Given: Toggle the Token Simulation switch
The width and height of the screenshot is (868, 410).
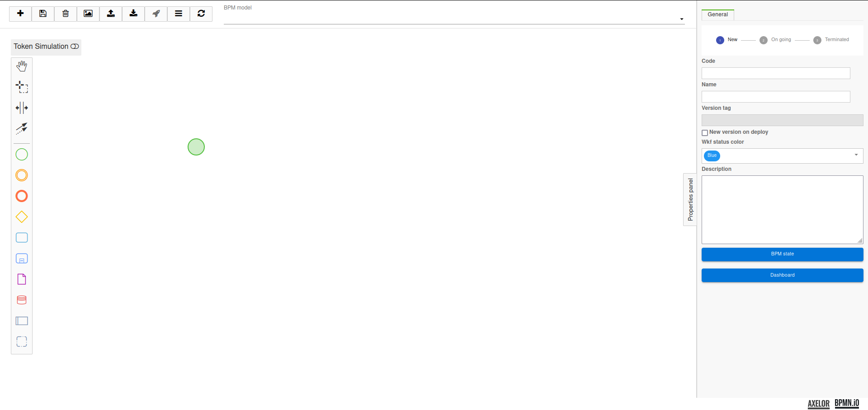Looking at the screenshot, I should point(75,47).
